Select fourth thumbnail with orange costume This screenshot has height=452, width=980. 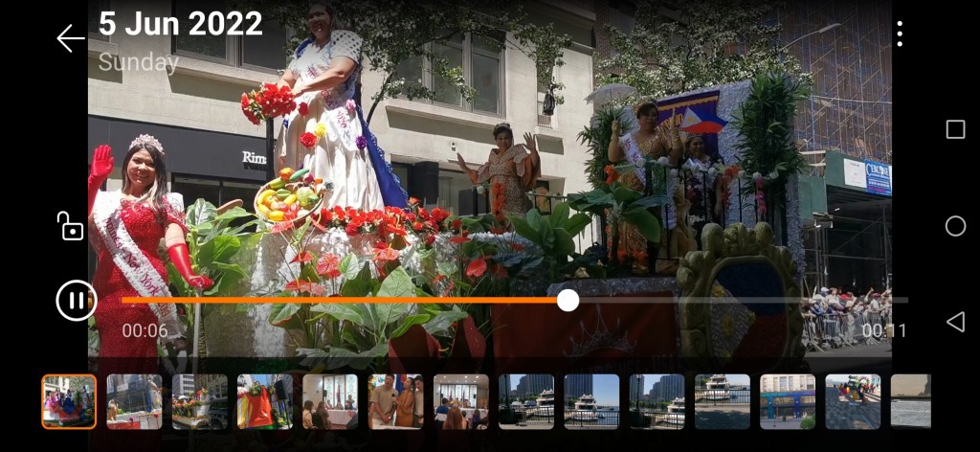[x=264, y=401]
